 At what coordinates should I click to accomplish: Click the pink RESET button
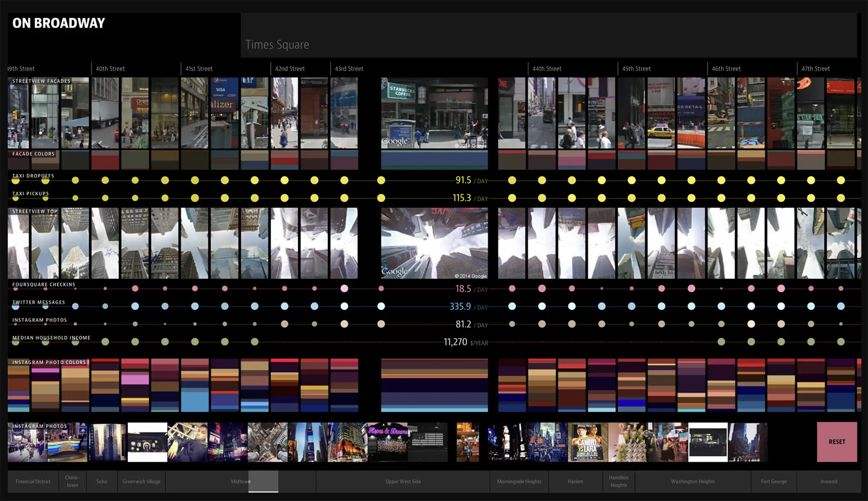point(837,442)
